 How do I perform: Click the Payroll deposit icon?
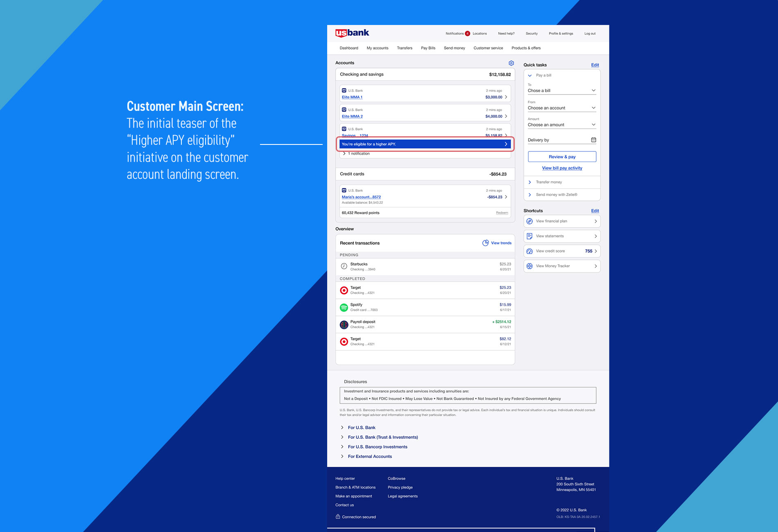click(x=344, y=325)
